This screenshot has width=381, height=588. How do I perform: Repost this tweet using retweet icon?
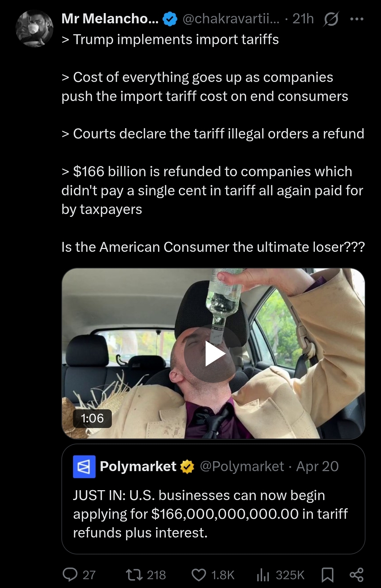[134, 575]
